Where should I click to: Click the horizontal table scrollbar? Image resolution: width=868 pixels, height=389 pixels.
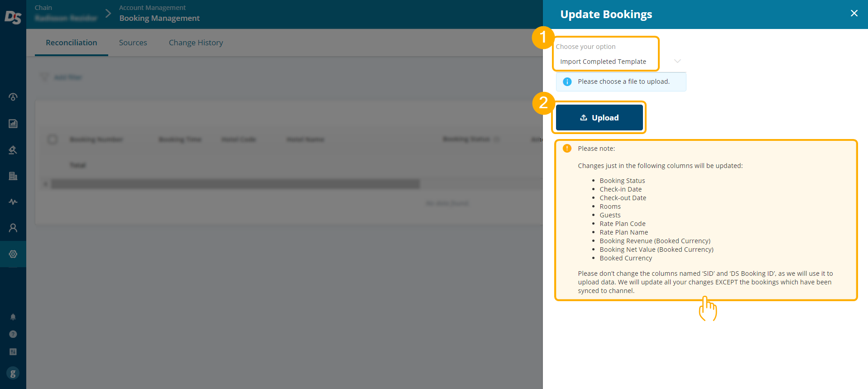pyautogui.click(x=235, y=184)
